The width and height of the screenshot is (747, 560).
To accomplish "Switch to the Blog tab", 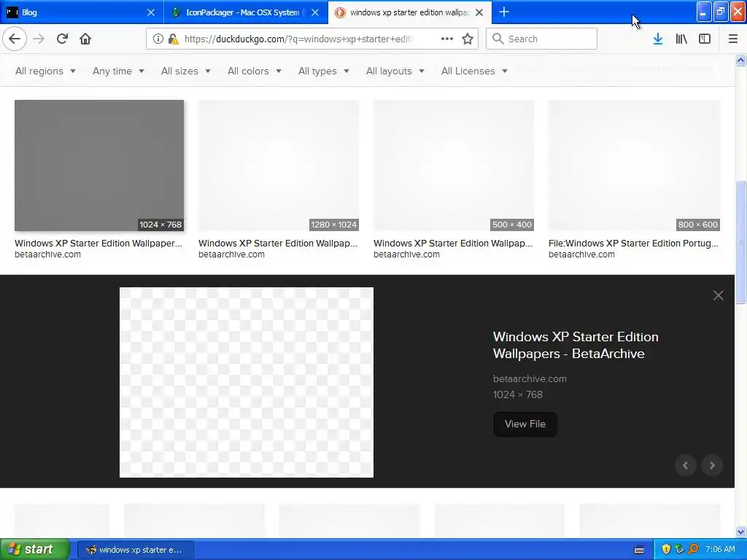I will (81, 12).
